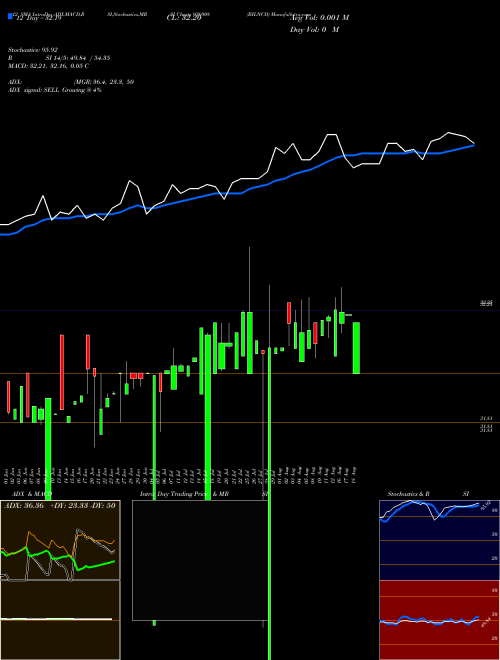Screen dimensions: 500x660
Task: Select "Day Vol: 0 M" text
Action: [314, 29]
